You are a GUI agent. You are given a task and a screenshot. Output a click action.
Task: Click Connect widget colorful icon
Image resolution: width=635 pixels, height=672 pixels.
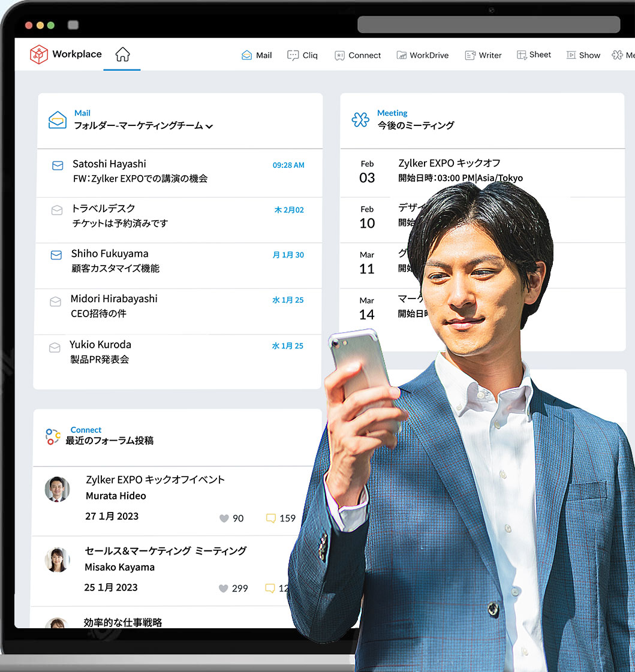click(x=53, y=436)
